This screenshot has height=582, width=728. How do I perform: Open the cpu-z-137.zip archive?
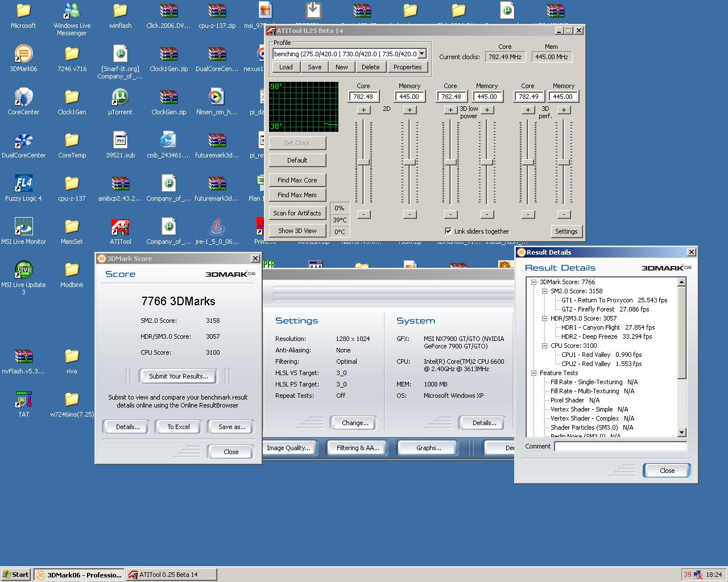pos(217,15)
